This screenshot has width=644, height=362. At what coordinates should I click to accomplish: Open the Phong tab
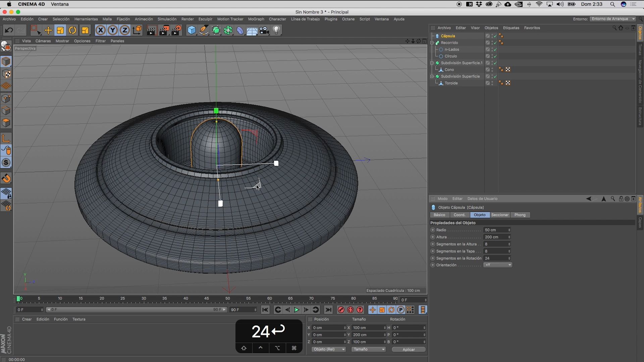(520, 215)
